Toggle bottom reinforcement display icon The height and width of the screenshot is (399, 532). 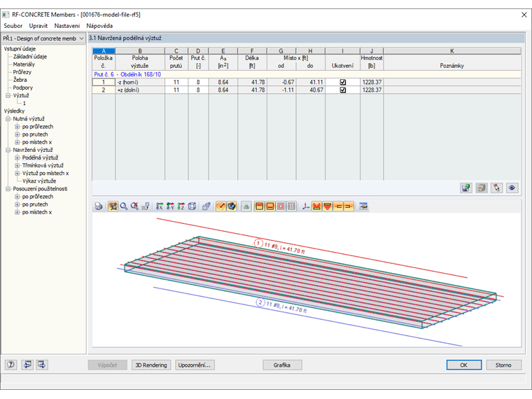coord(270,206)
